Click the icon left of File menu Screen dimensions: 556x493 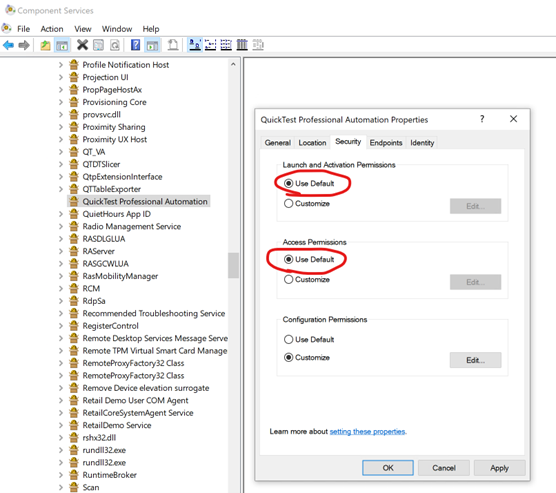(6, 28)
